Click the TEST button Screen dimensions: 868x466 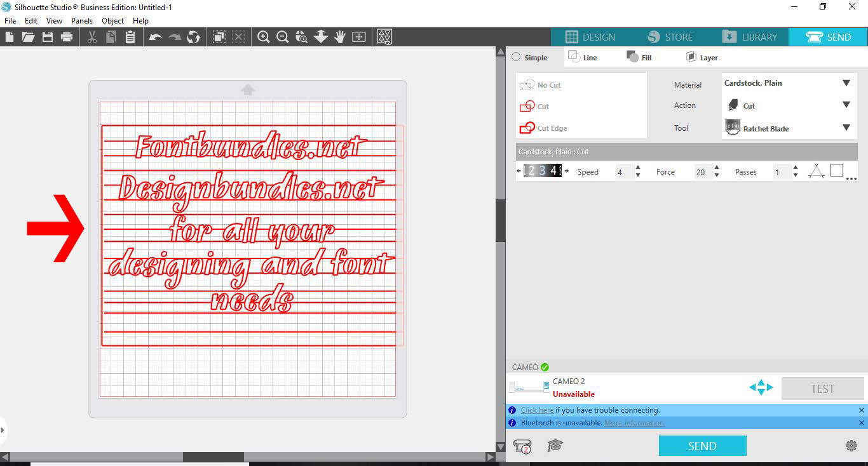(x=822, y=389)
